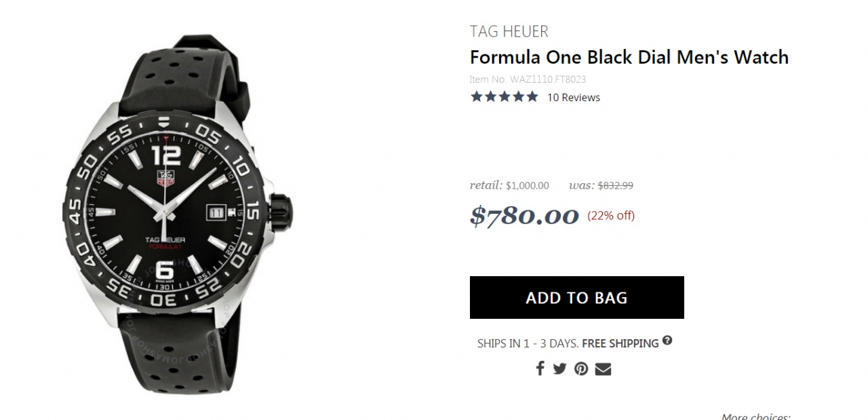Open the 10 Reviews link

pos(573,97)
